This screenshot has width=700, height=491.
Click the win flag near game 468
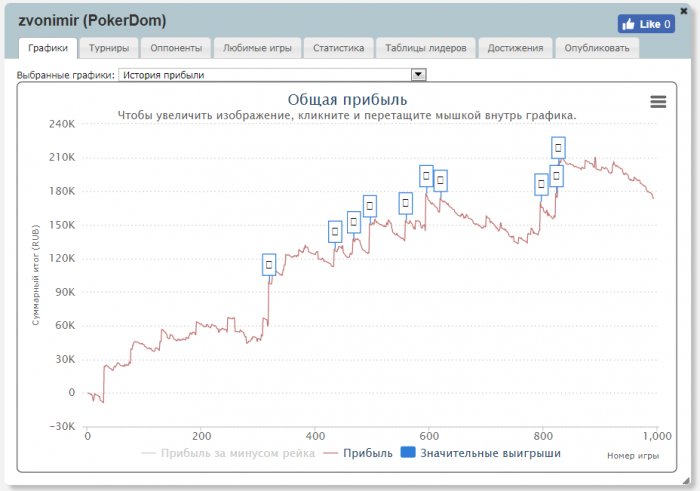354,222
